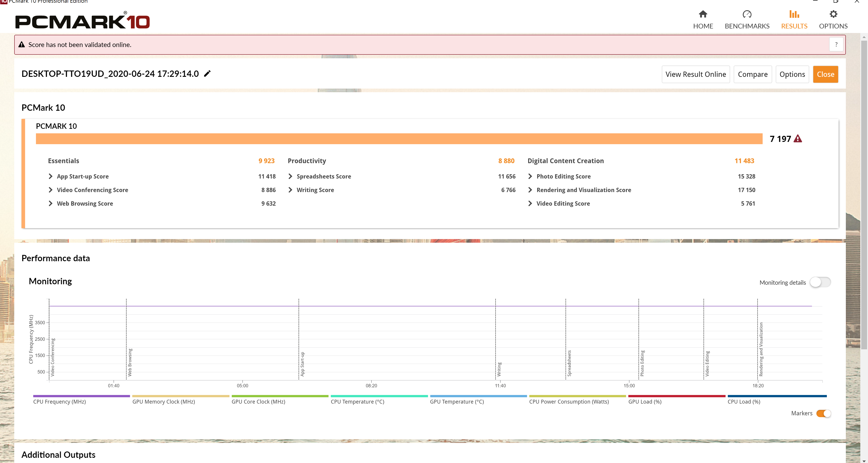
Task: Expand Photo Editing Score details
Action: pyautogui.click(x=530, y=176)
